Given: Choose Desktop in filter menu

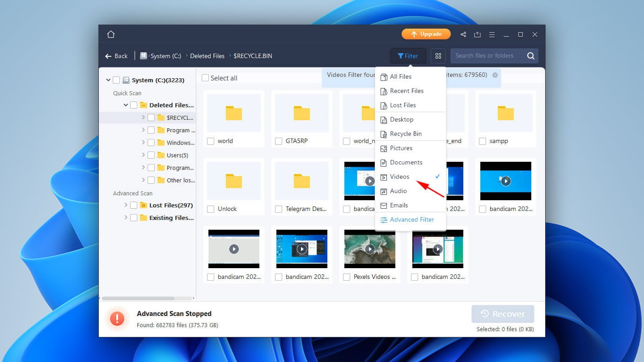Looking at the screenshot, I should (x=411, y=119).
